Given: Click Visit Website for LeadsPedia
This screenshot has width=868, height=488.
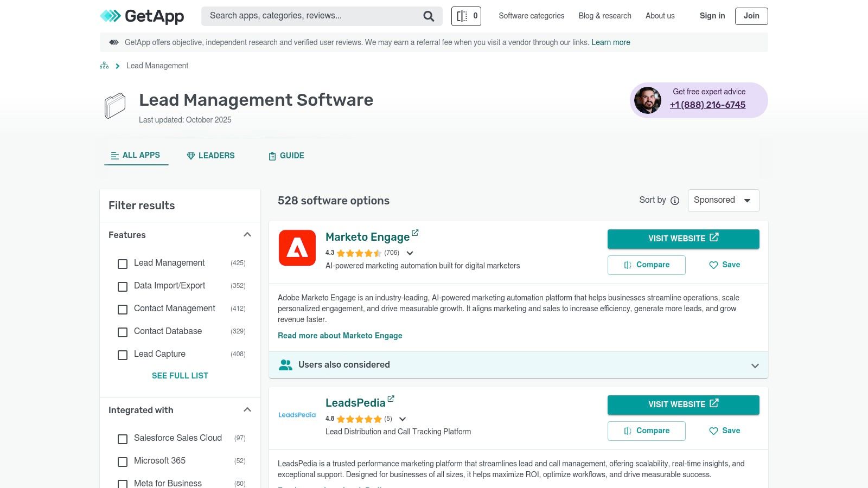Looking at the screenshot, I should click(683, 404).
